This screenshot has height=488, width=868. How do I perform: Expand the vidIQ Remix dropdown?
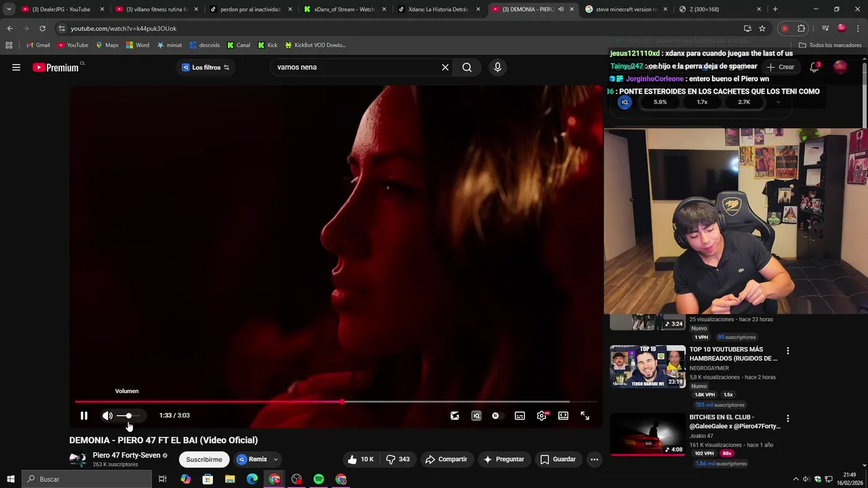(x=275, y=460)
